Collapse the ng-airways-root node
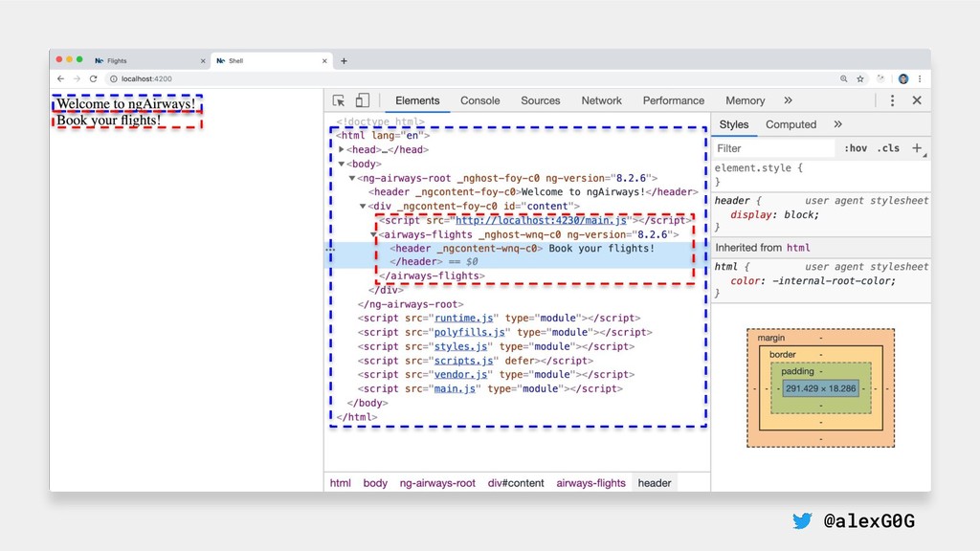Image resolution: width=980 pixels, height=551 pixels. point(352,178)
